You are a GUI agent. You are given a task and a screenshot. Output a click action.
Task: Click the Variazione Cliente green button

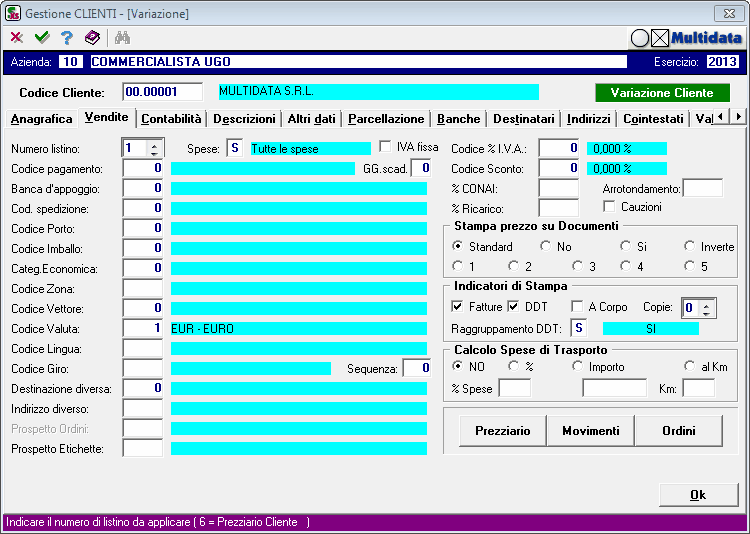[x=662, y=92]
